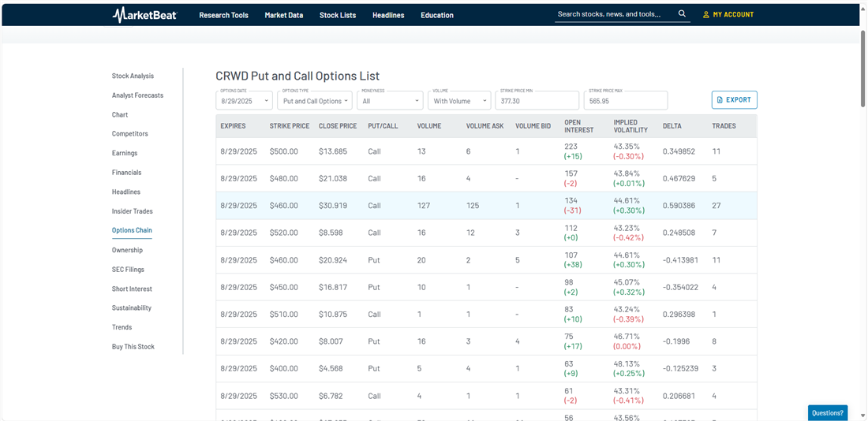Click the search magnifying glass icon
The image size is (868, 421).
coord(682,14)
